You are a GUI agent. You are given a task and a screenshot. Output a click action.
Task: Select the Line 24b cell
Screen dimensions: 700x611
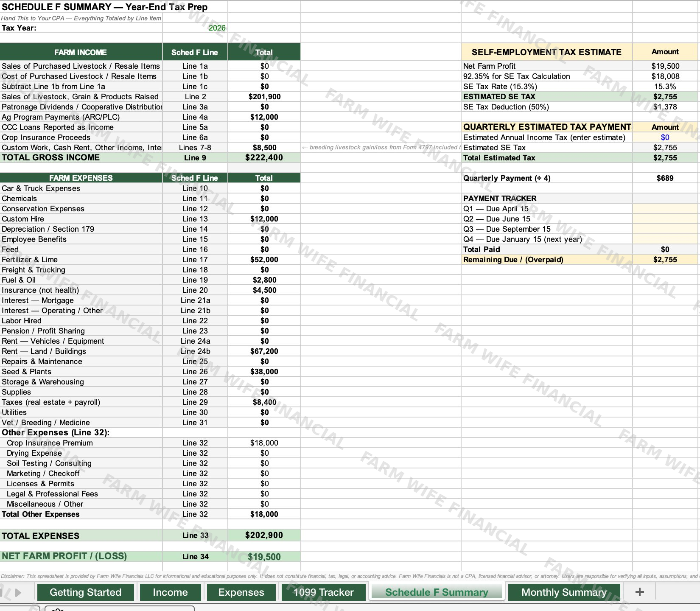(x=195, y=351)
